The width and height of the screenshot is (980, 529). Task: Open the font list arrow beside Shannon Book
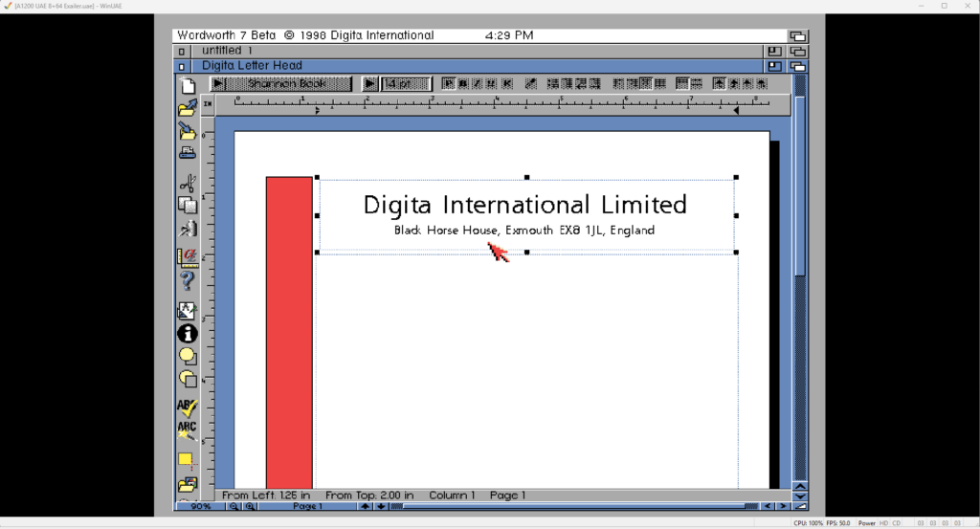(x=218, y=83)
